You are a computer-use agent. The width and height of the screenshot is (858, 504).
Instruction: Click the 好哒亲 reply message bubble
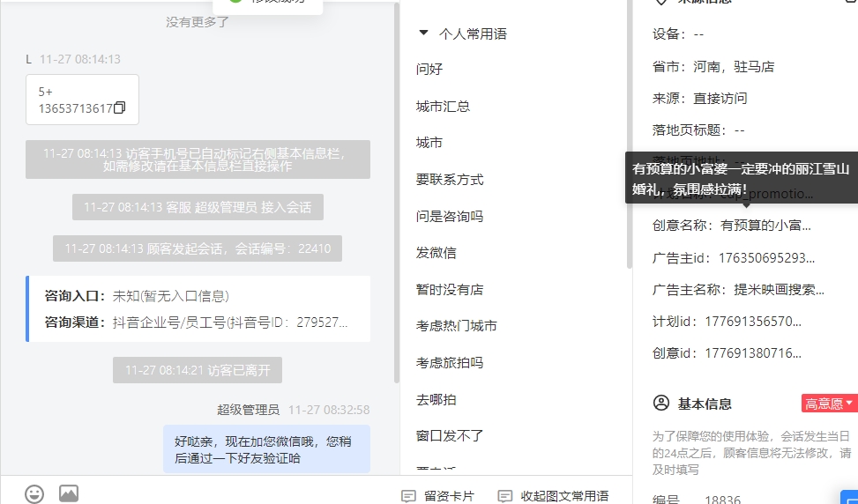pyautogui.click(x=266, y=449)
